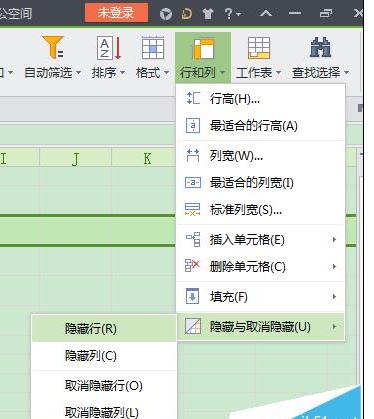Open the 自动筛选 dropdown arrow

tap(78, 72)
